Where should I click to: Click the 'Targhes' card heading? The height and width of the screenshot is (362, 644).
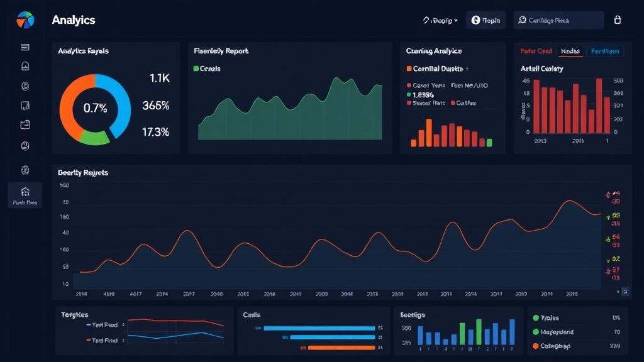pos(75,315)
